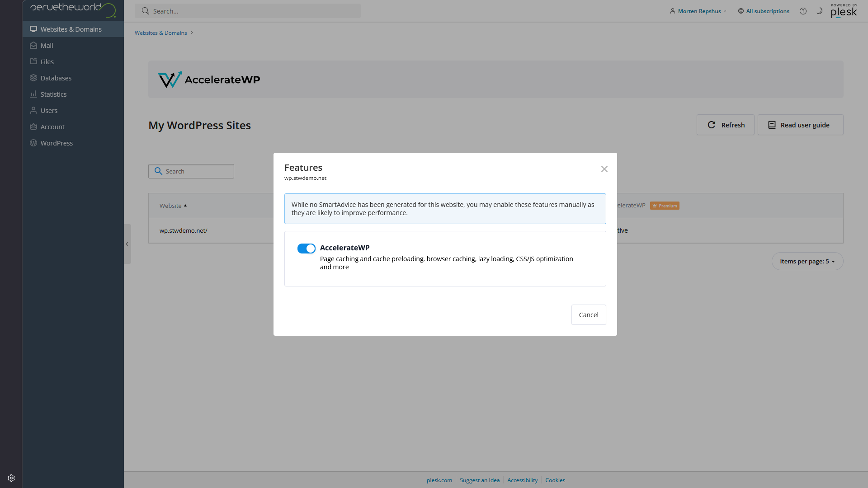Click the Read user guide button
Screen dimensions: 868x488
pos(800,125)
